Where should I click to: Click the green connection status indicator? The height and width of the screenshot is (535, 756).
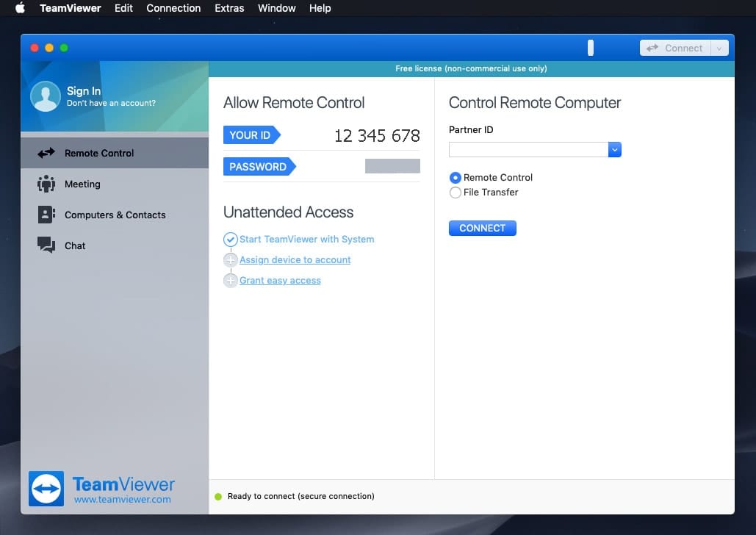point(218,497)
